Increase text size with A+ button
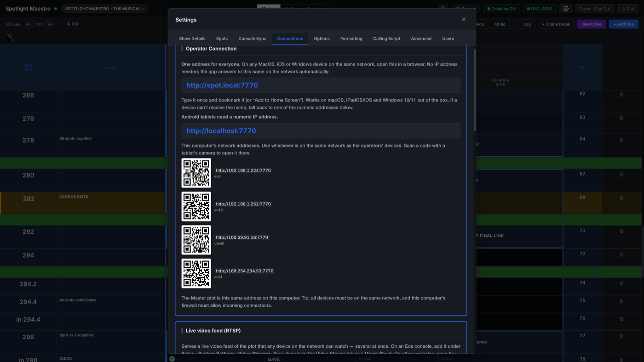 [x=51, y=24]
